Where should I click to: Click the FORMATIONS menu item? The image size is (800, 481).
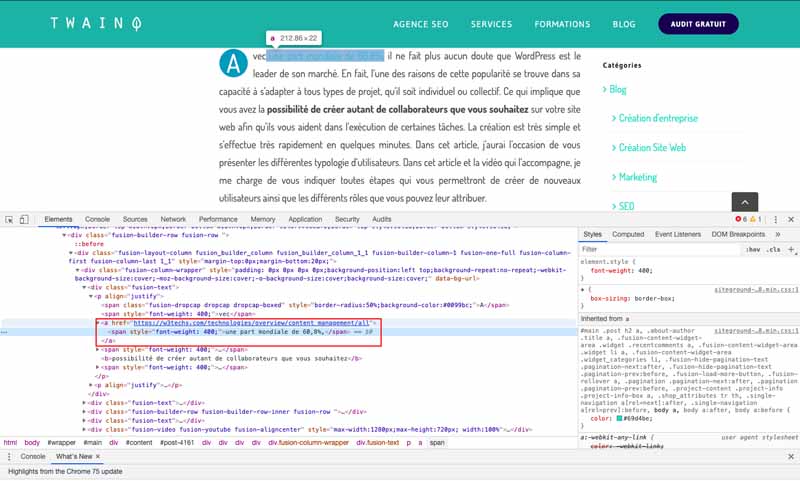pyautogui.click(x=562, y=24)
